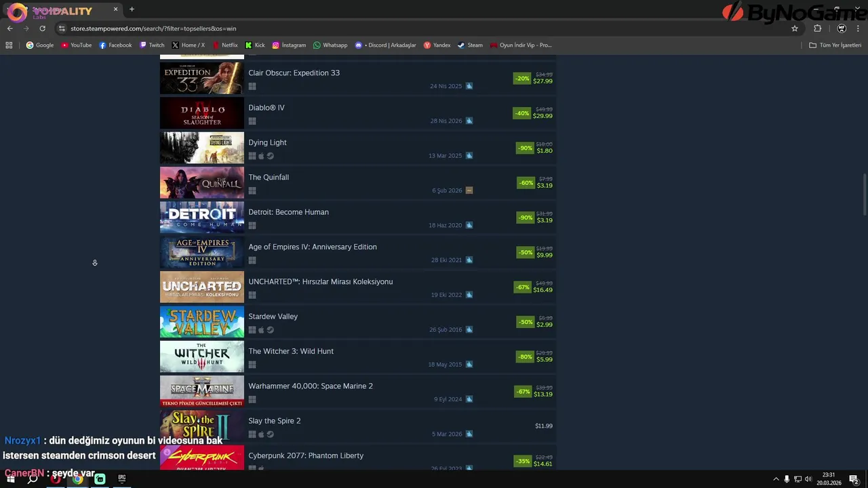This screenshot has width=868, height=488.
Task: Click the macOS platform icon under Dying Light
Action: pyautogui.click(x=261, y=156)
